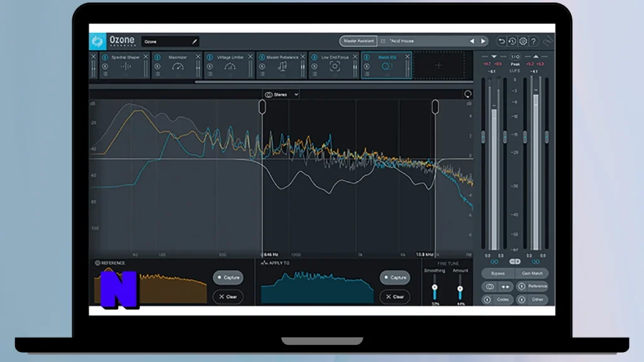This screenshot has height=362, width=644.
Task: Toggle power on Master Rebalance module
Action: tap(262, 57)
